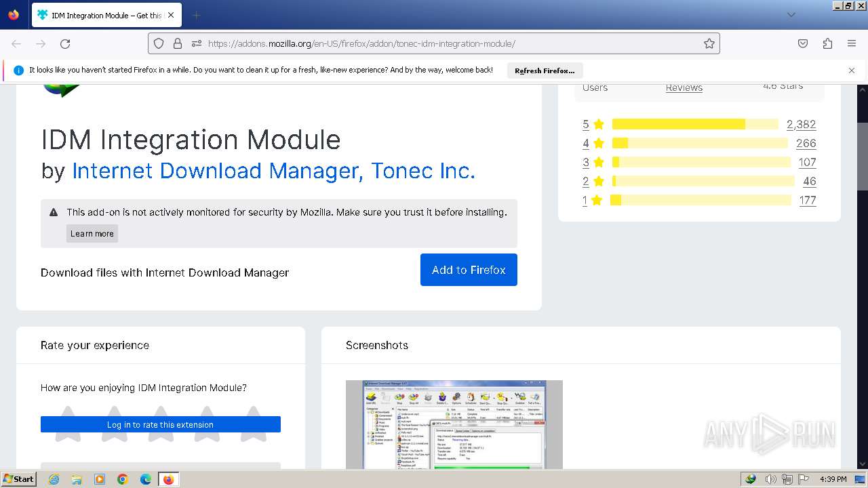Reload the current page

(x=65, y=43)
